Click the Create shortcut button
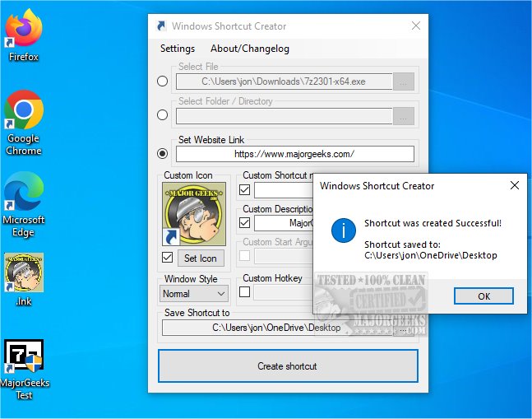Screen dimensions: 532x419 click(x=288, y=366)
